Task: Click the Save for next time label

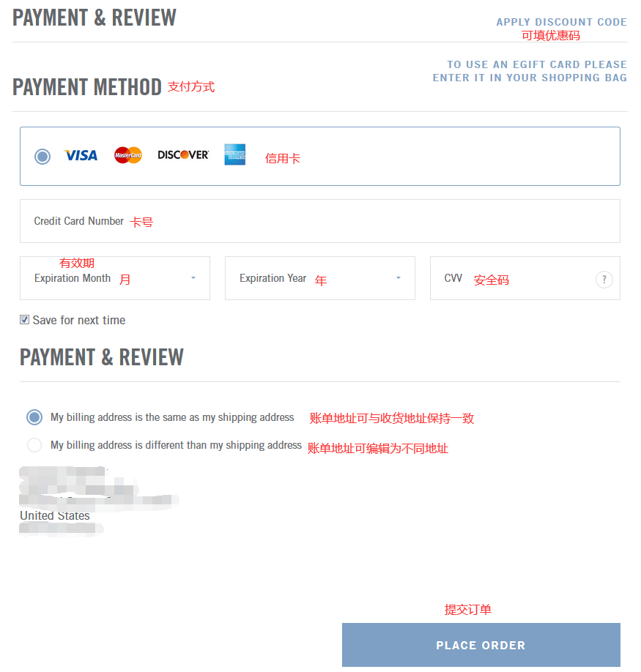Action: tap(79, 320)
